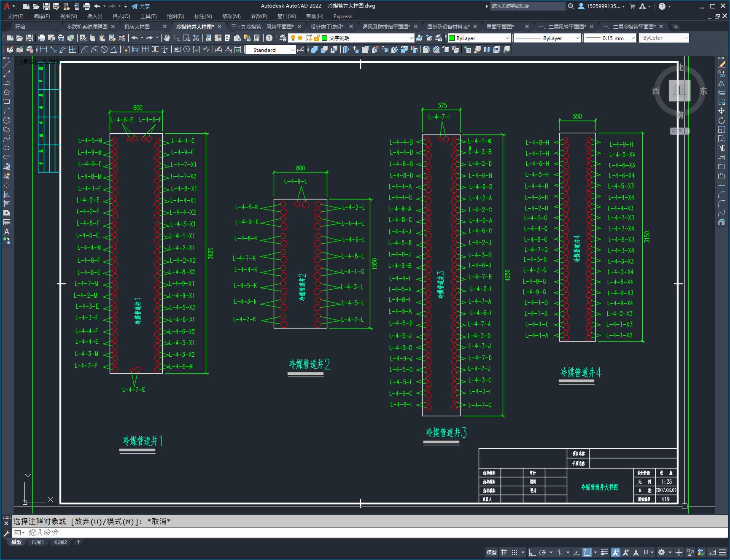Click the user account 1505999135
The image size is (730, 560).
pos(601,6)
